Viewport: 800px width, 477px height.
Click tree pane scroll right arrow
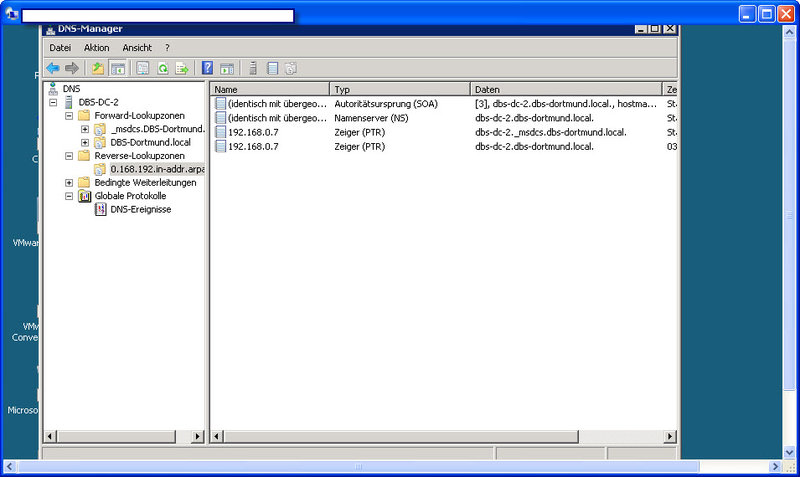(x=197, y=436)
